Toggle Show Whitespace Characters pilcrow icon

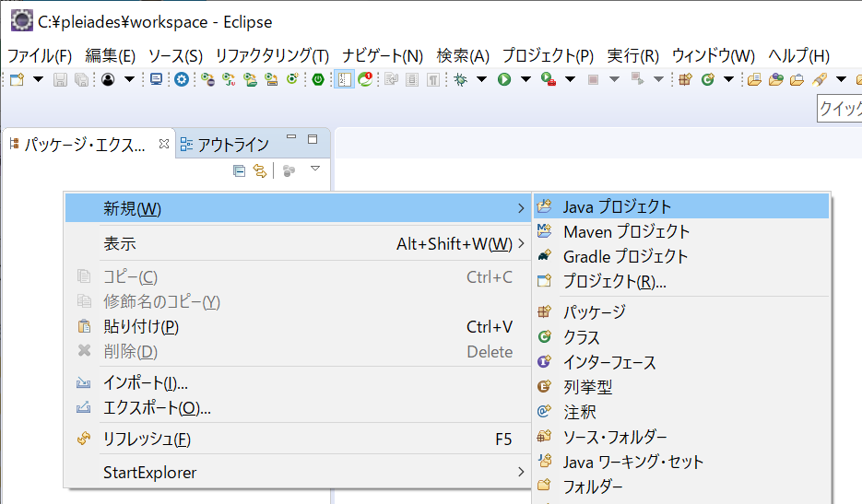(433, 79)
